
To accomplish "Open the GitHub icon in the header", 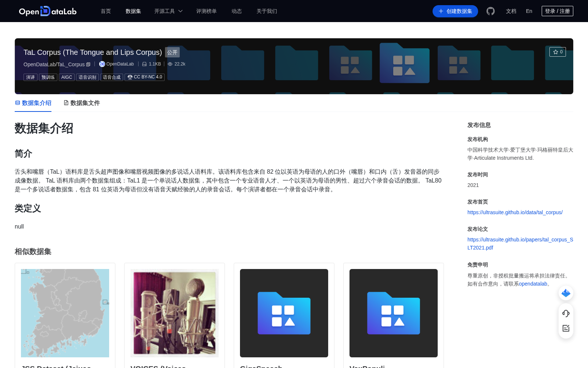I will [491, 11].
